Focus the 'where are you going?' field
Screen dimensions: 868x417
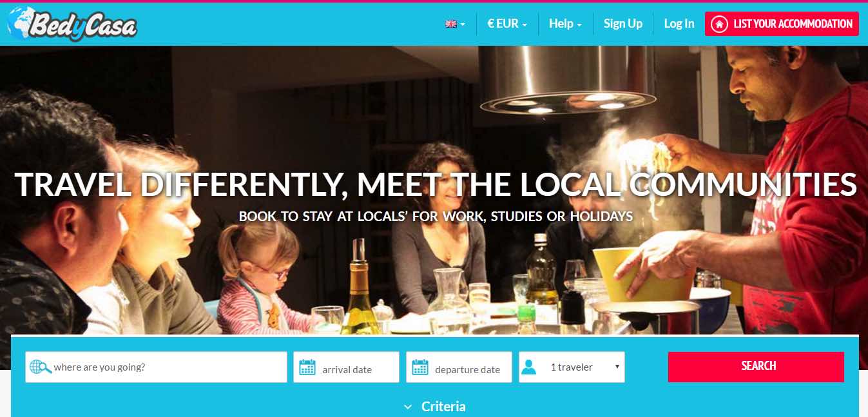pyautogui.click(x=156, y=367)
